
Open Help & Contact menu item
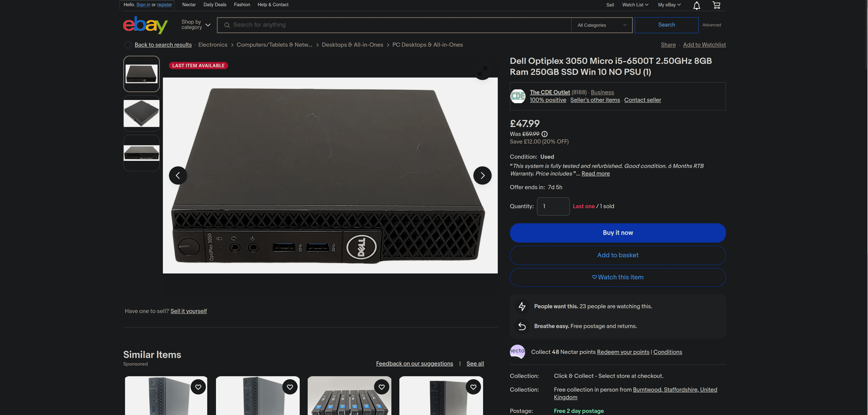click(x=273, y=5)
